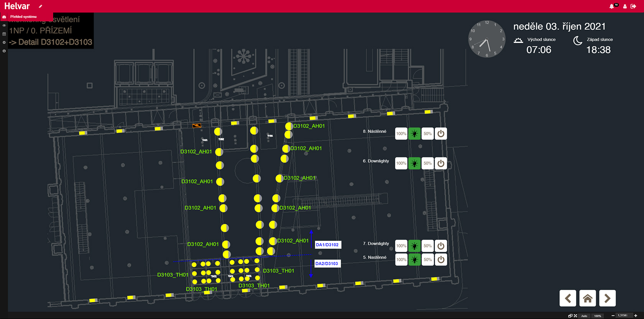The image size is (644, 319).
Task: Go to the next page with the right chevron
Action: 607,298
